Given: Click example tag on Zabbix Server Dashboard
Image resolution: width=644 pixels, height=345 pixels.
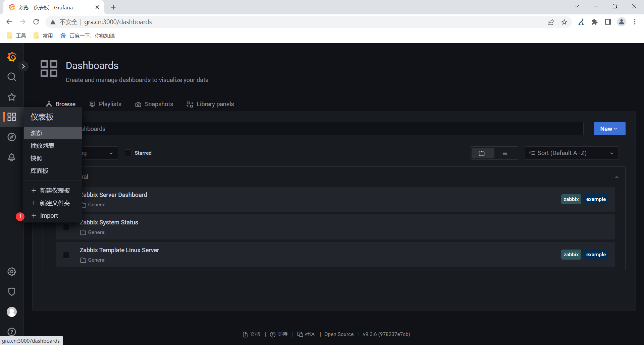Looking at the screenshot, I should [x=596, y=199].
